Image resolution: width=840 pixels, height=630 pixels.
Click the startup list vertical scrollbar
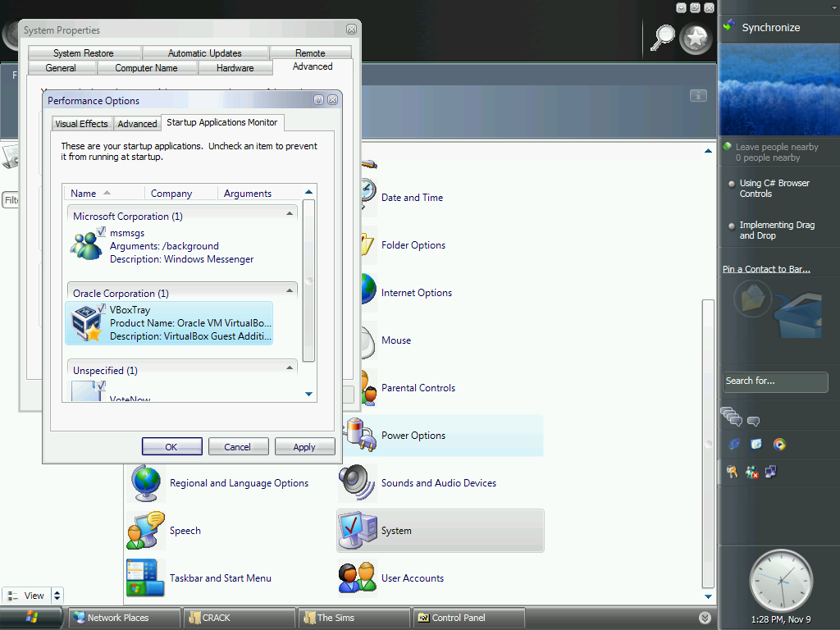308,279
